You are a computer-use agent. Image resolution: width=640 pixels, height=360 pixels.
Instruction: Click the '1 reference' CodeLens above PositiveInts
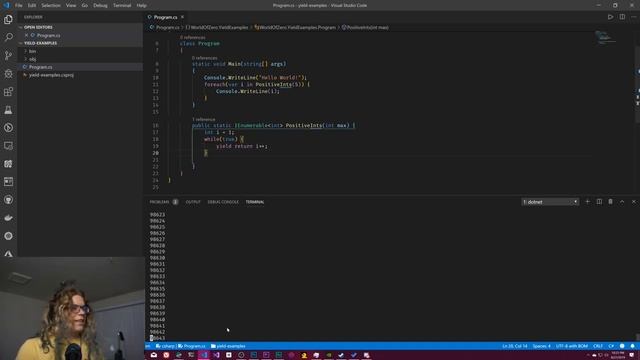(203, 119)
